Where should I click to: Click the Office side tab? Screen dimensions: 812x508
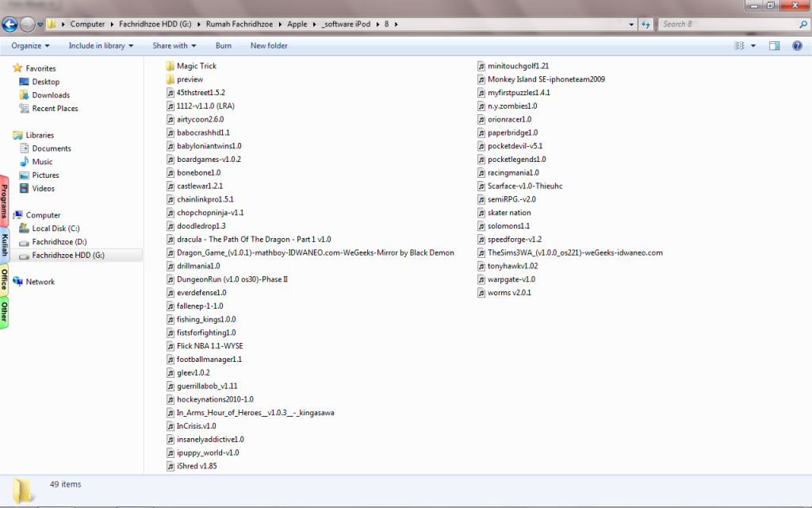(x=4, y=279)
